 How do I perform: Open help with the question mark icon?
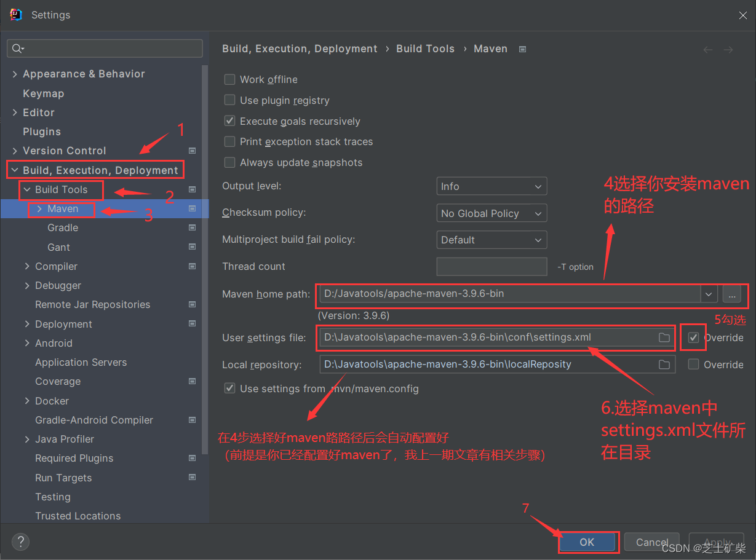tap(21, 542)
